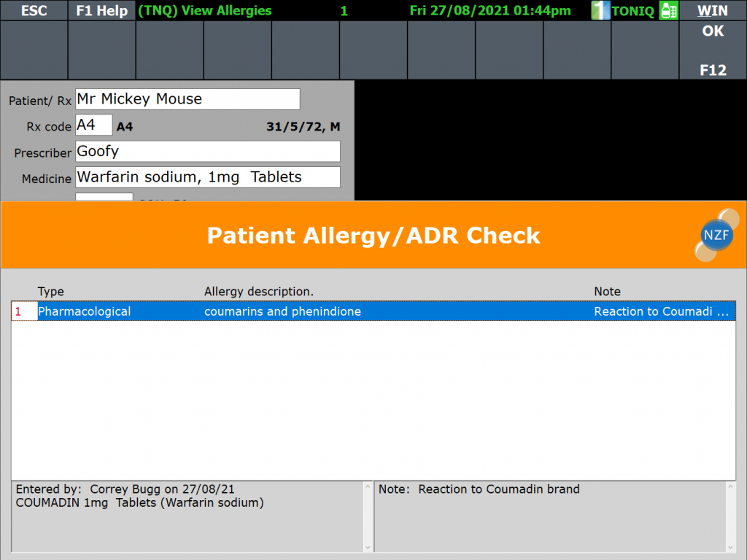Click in the Patient/Rx name field

187,99
